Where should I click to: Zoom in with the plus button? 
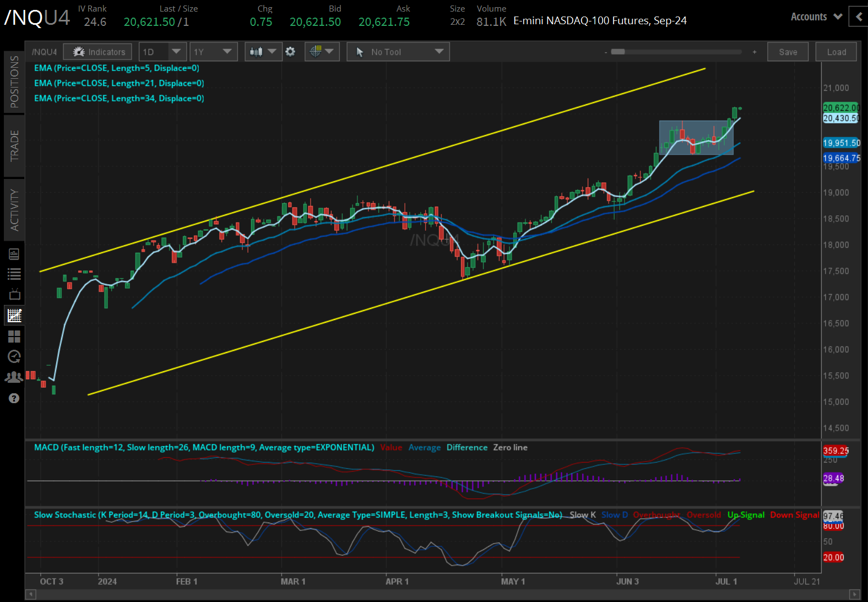click(755, 52)
